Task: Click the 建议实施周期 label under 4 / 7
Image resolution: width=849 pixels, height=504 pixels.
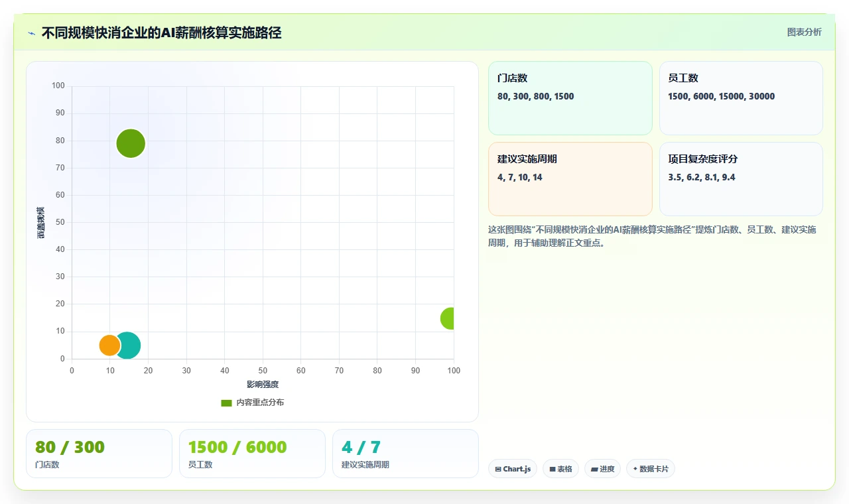Action: coord(365,465)
